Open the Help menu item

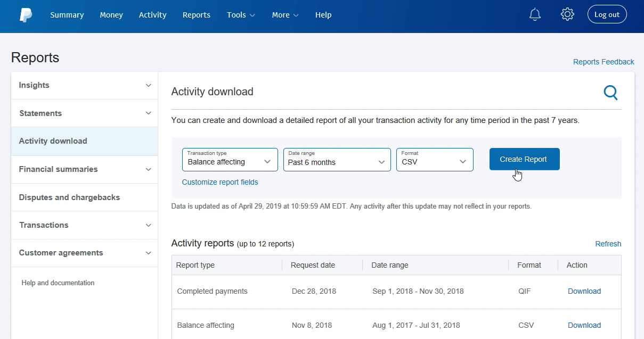(x=323, y=15)
